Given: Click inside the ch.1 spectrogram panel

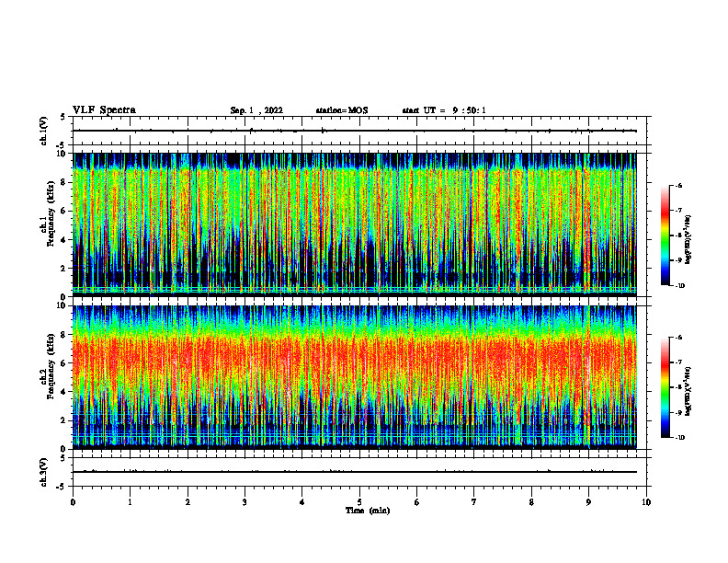Looking at the screenshot, I should (355, 224).
